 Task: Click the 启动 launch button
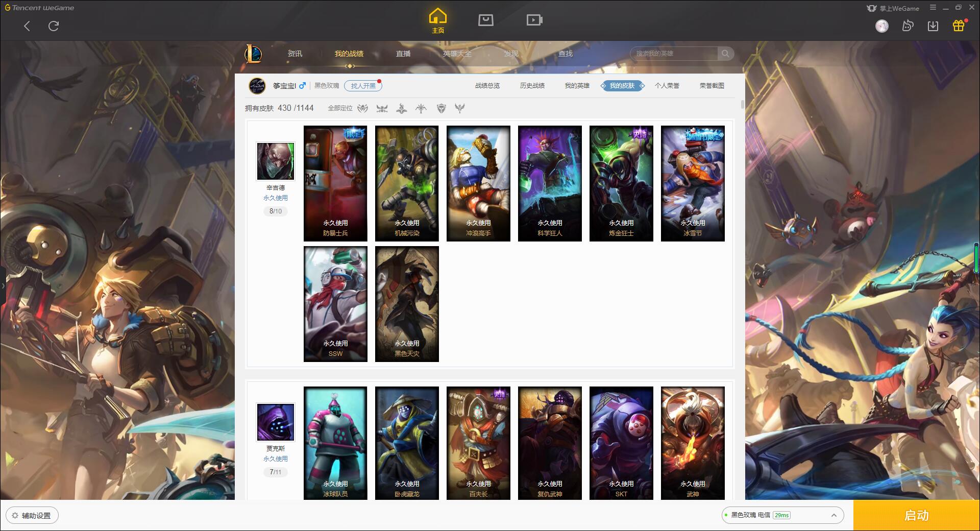point(916,515)
